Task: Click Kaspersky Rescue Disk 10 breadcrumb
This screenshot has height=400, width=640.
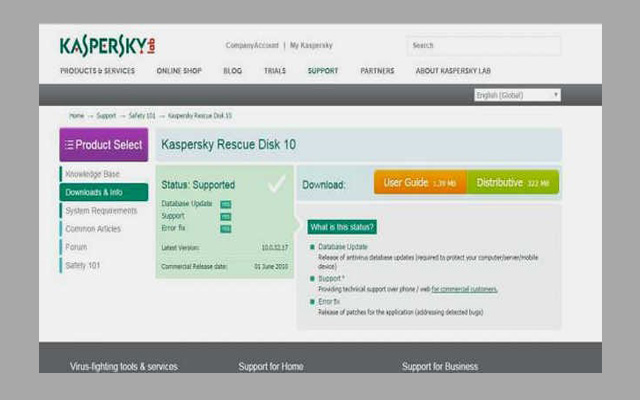Action: (200, 116)
